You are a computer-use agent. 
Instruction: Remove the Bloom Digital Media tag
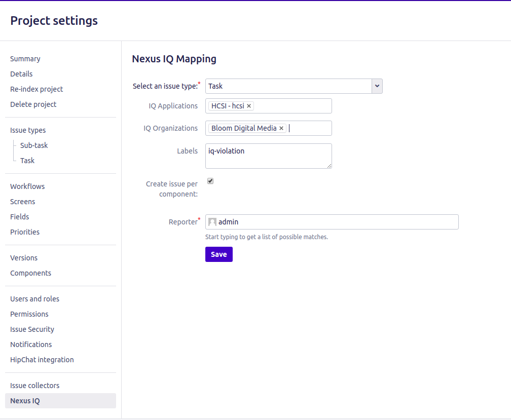click(281, 128)
